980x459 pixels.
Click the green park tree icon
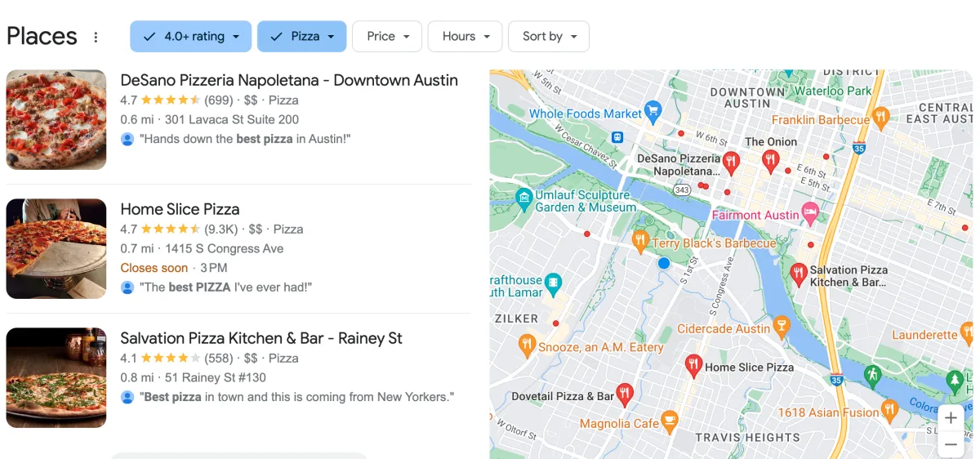point(955,381)
